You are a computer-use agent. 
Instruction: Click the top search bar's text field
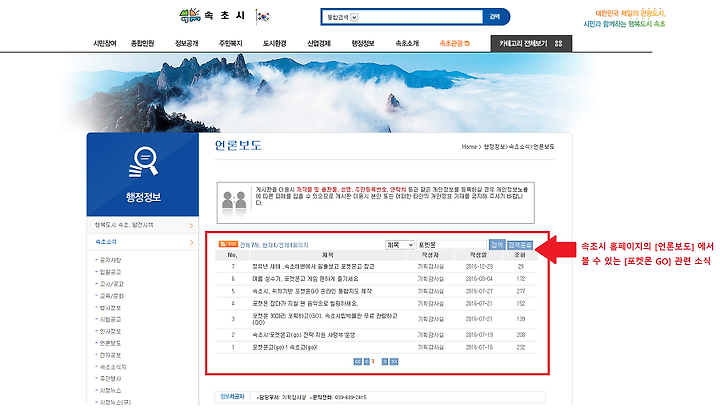coord(420,17)
